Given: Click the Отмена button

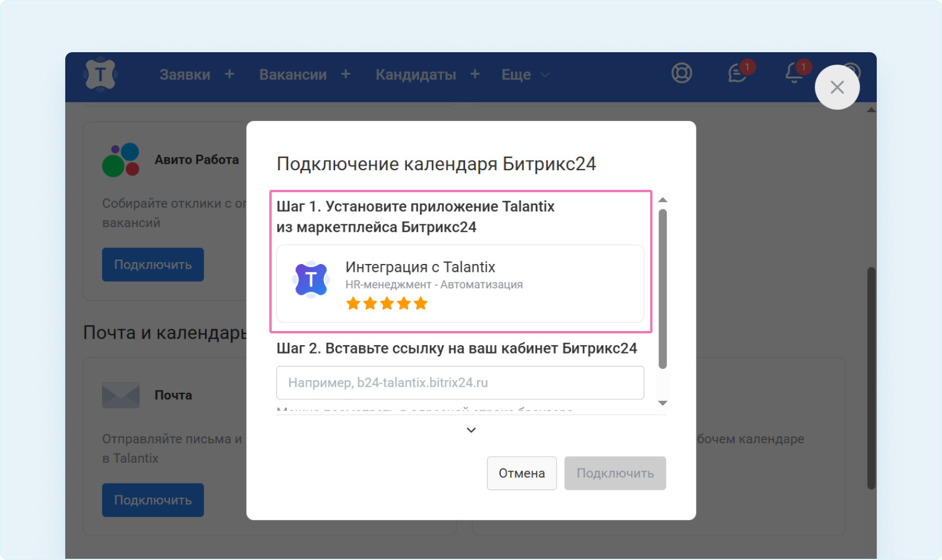Looking at the screenshot, I should 522,473.
